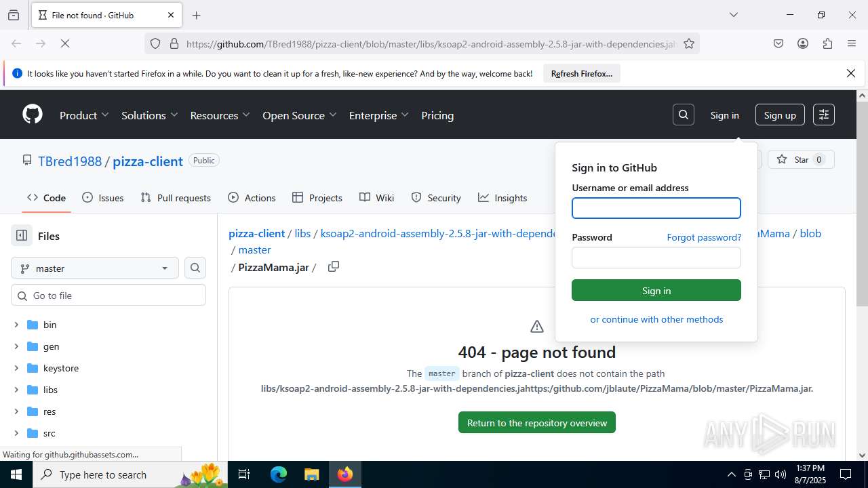Image resolution: width=868 pixels, height=488 pixels.
Task: Dismiss the Refresh Firefox notification bar
Action: [x=851, y=73]
